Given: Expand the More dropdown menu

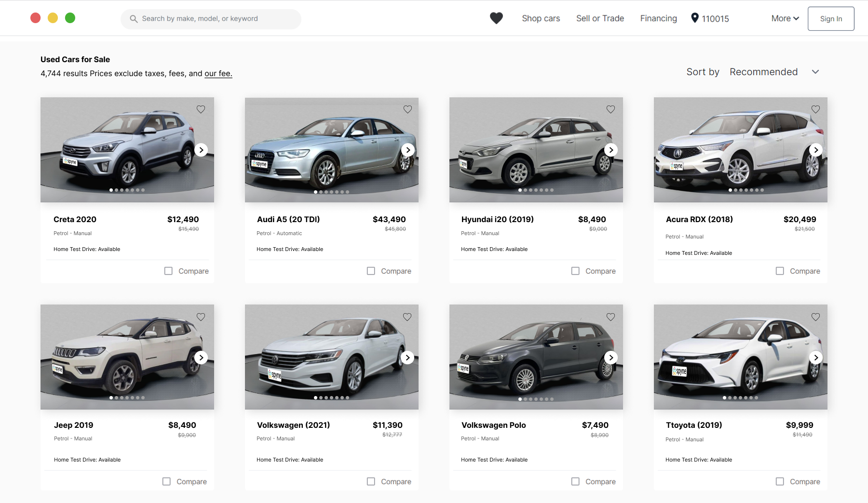Looking at the screenshot, I should pos(785,18).
